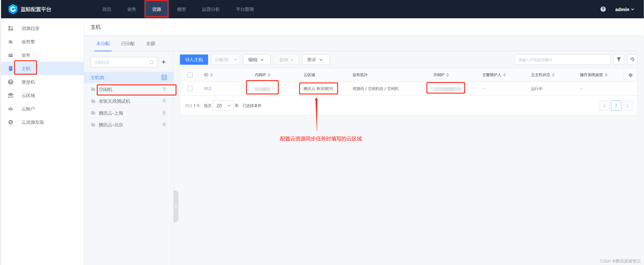Open the 分配到 dropdown
This screenshot has width=644, height=265.
pyautogui.click(x=225, y=59)
